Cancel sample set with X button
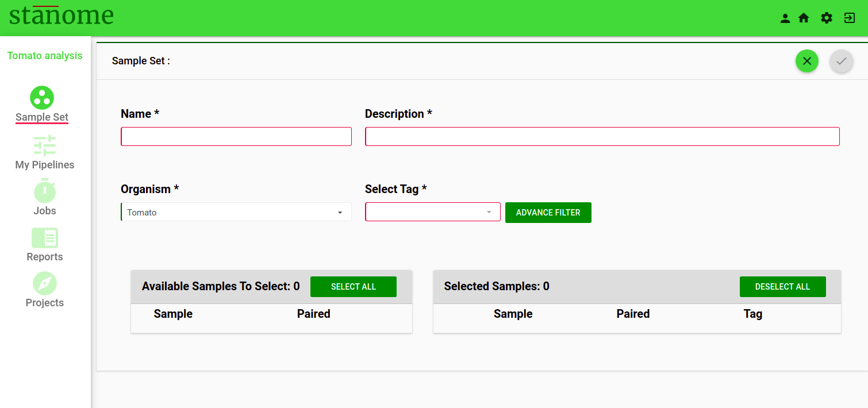The image size is (868, 408). click(x=807, y=61)
